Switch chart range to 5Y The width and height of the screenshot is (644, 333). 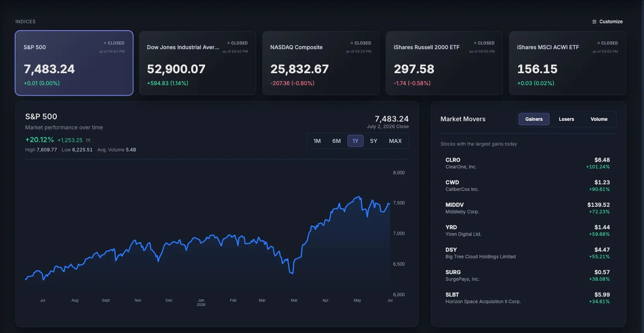[x=373, y=141]
